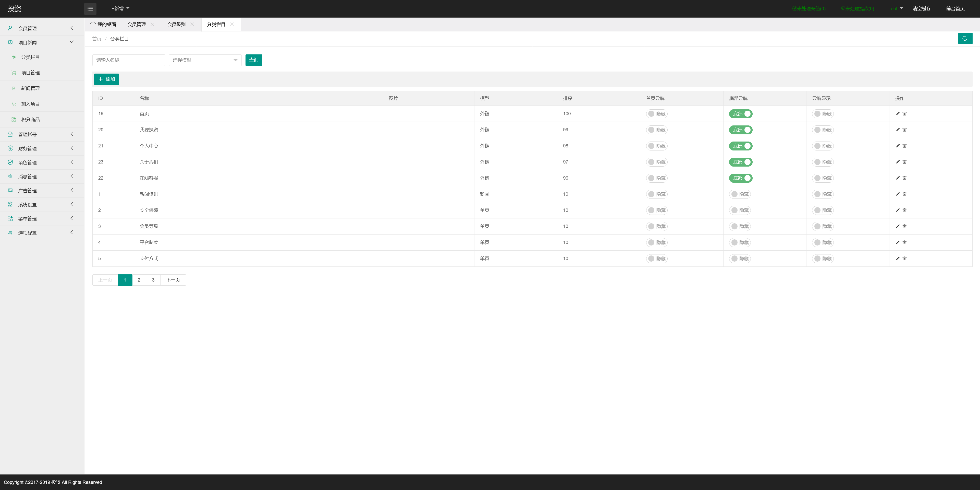Click the sidebar collapse hamburger icon

[90, 9]
